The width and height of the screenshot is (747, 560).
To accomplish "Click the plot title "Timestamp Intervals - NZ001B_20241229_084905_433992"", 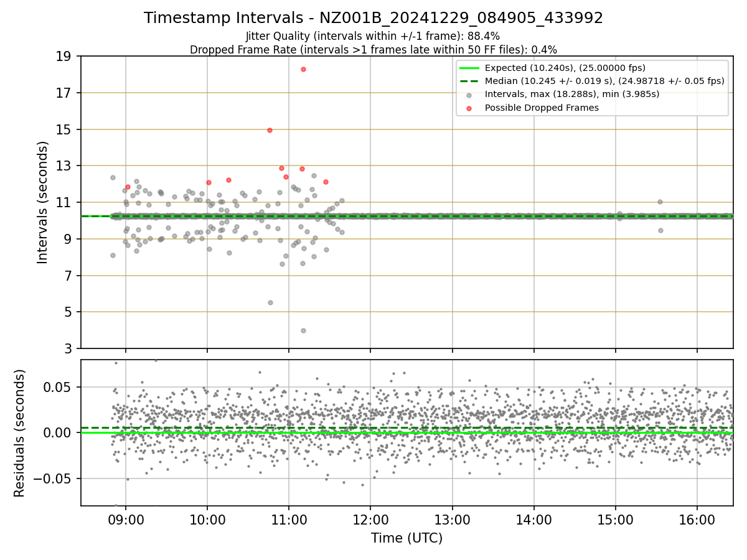I will (374, 18).
